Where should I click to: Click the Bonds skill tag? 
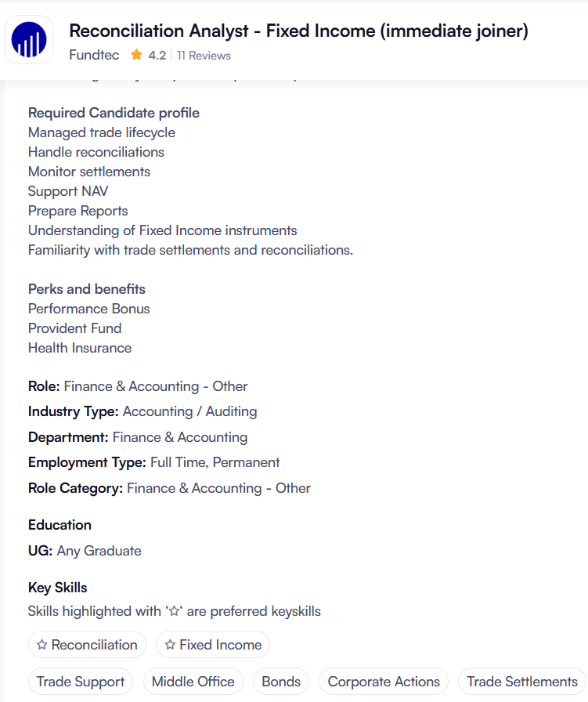tap(281, 682)
